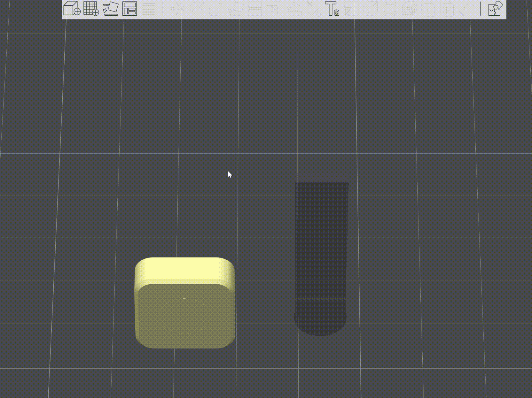Select the Move tool with four arrows
This screenshot has height=398, width=532.
178,9
